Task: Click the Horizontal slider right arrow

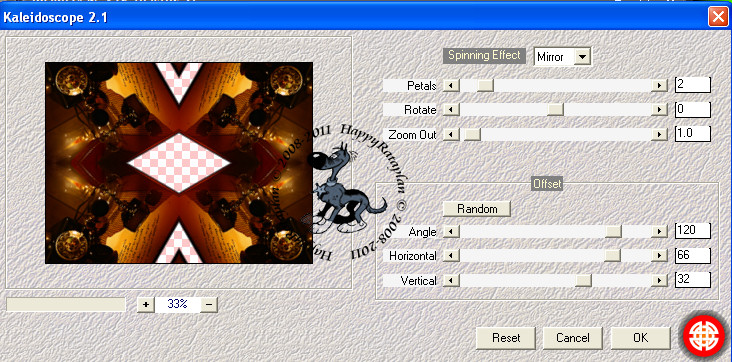Action: click(x=659, y=256)
